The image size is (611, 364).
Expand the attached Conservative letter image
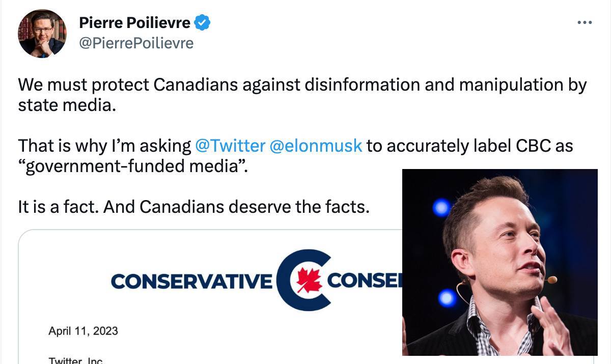(204, 295)
